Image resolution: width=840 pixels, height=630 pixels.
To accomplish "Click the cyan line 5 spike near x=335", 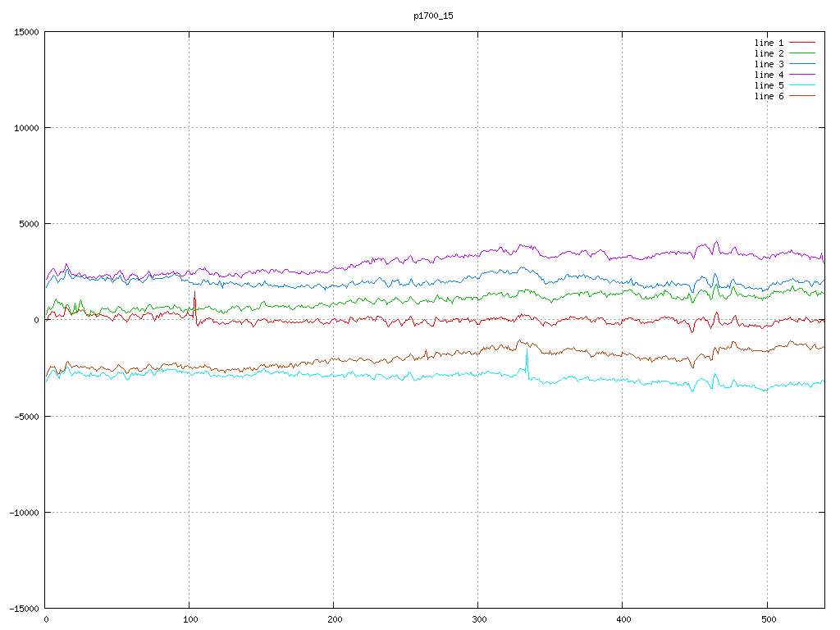I will (x=527, y=363).
